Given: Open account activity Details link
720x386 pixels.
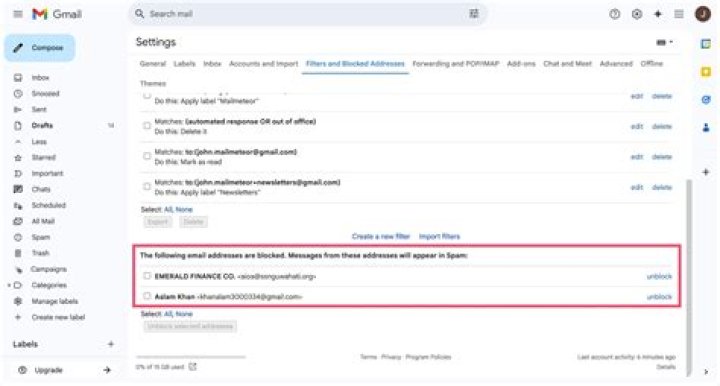Looking at the screenshot, I should click(x=665, y=367).
